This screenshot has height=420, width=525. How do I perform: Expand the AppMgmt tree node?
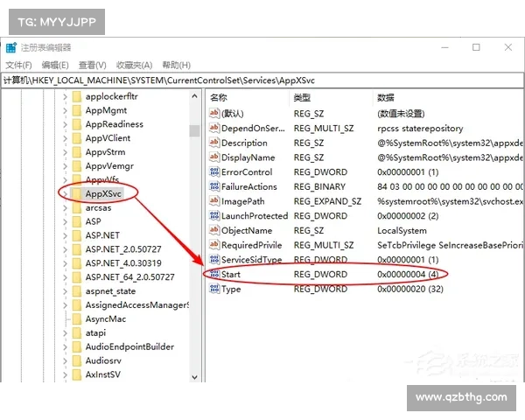[65, 110]
